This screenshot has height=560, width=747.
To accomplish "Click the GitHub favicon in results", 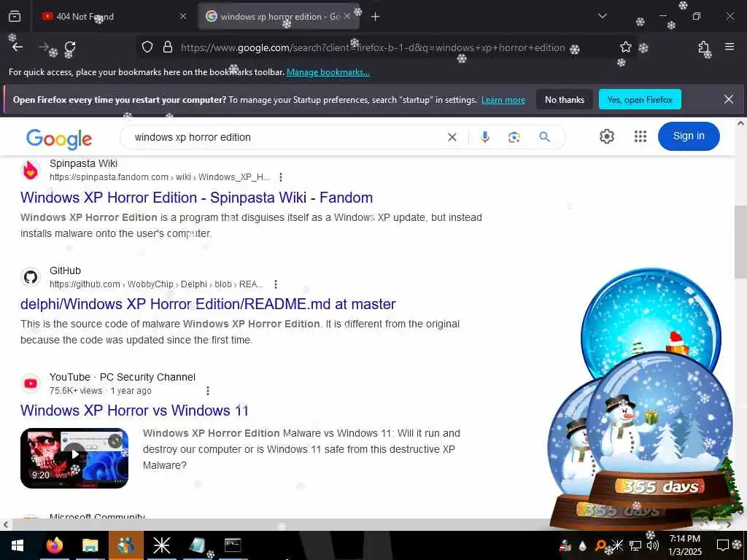I will 31,277.
